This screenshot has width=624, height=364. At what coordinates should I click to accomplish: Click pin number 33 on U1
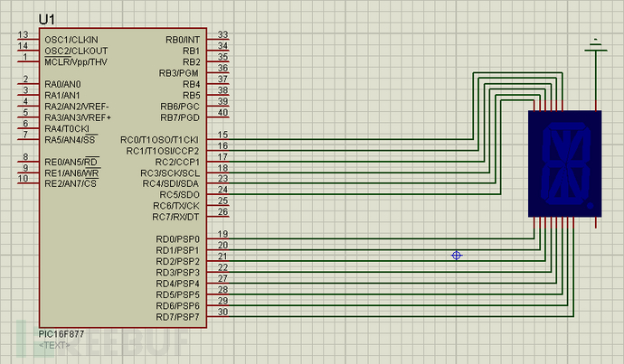click(x=222, y=35)
